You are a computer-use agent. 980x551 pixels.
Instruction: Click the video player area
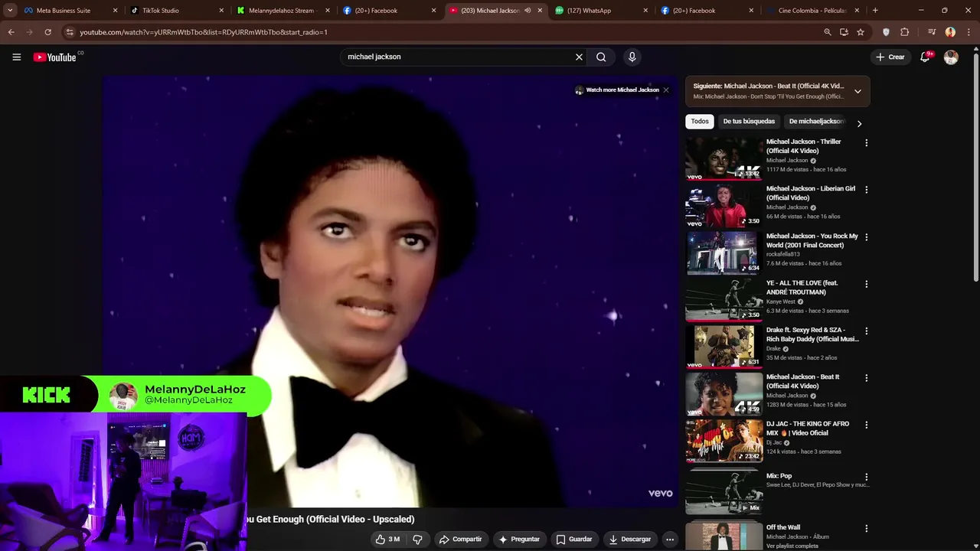point(390,291)
